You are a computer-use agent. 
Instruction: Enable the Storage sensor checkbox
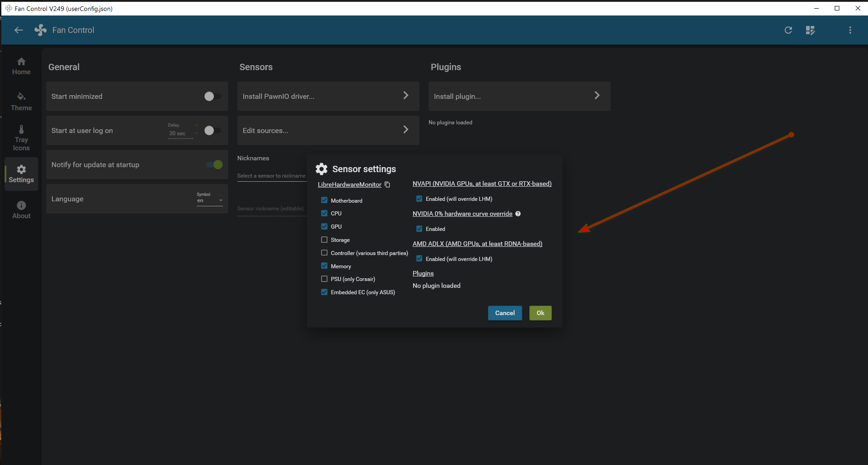324,240
